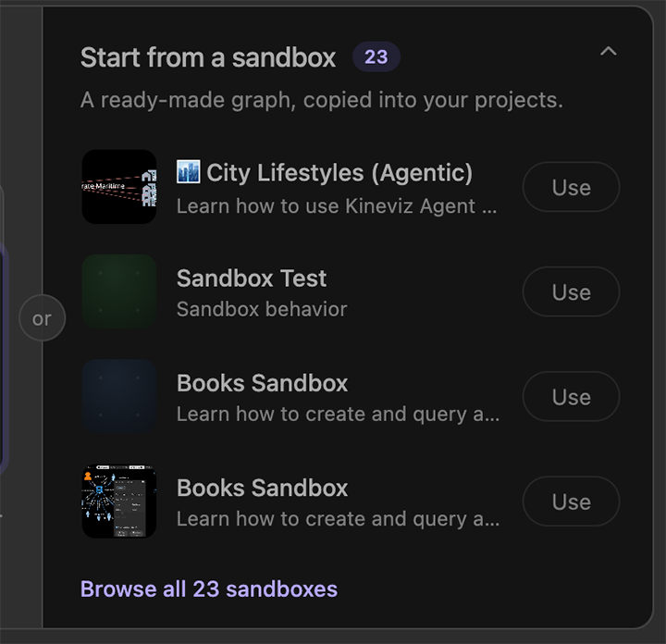This screenshot has width=666, height=644.
Task: Click the 23 sandbox count badge
Action: click(376, 57)
